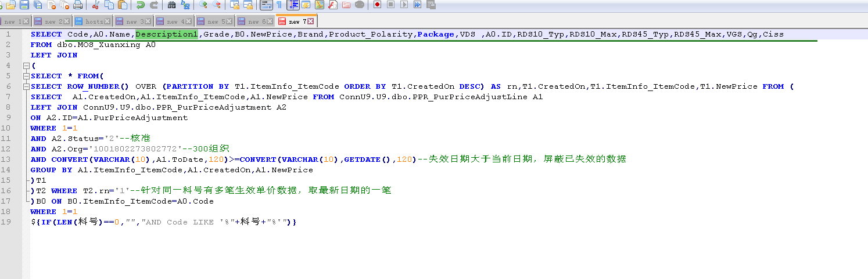
Task: Close the new 7 tab
Action: 311,21
